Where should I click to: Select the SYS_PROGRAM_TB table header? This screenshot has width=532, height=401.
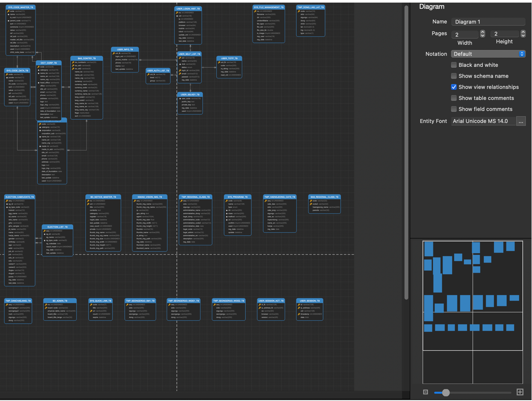tap(237, 197)
